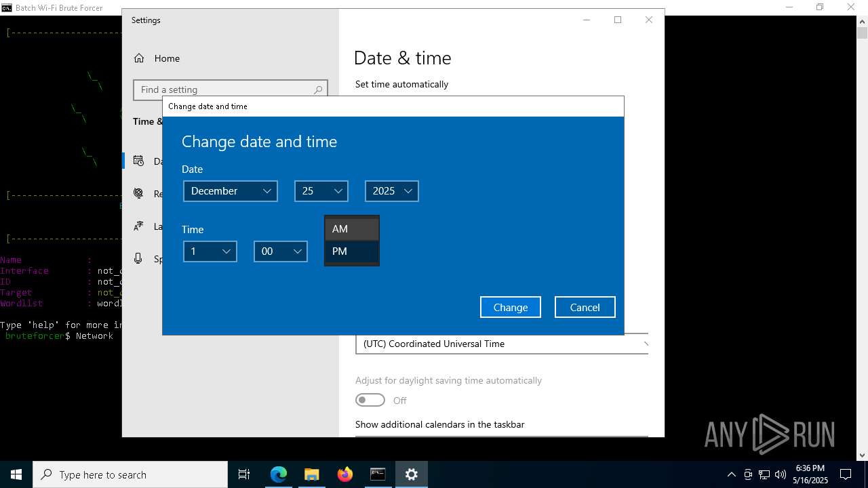Screen dimensions: 868x488
Task: Click the Change button
Action: coord(511,307)
